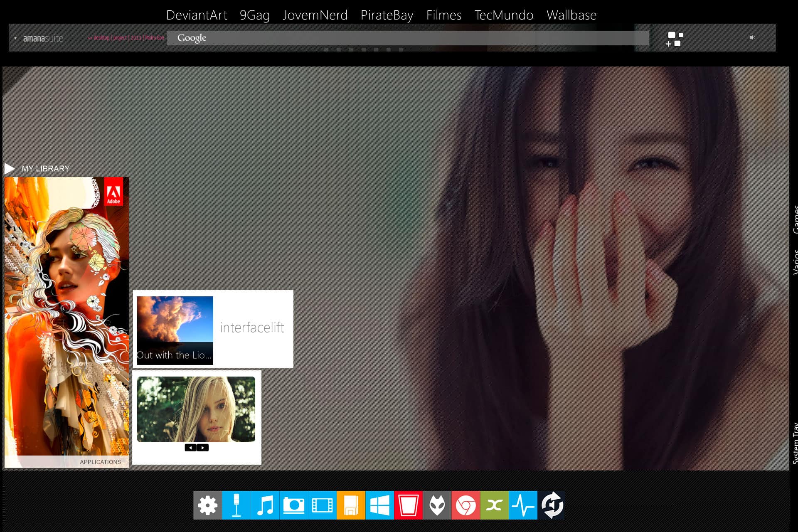Open the System Tray side tab
Image resolution: width=798 pixels, height=532 pixels.
[794, 443]
